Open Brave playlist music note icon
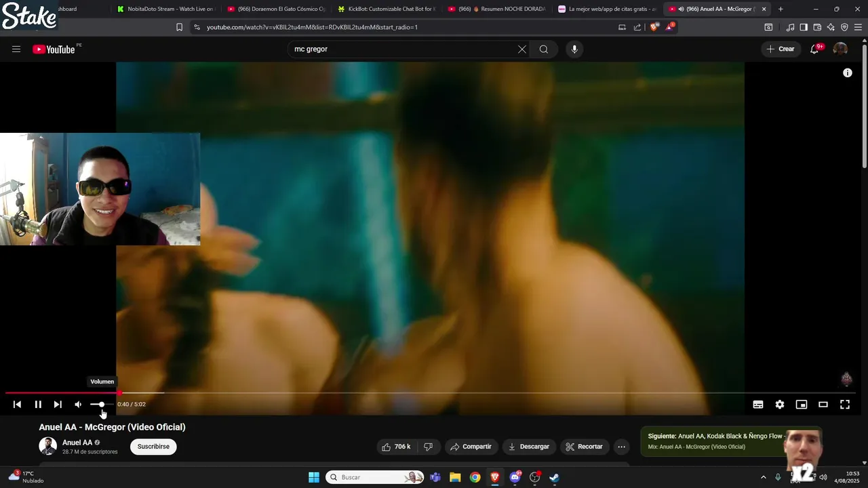This screenshot has width=868, height=488. [790, 27]
